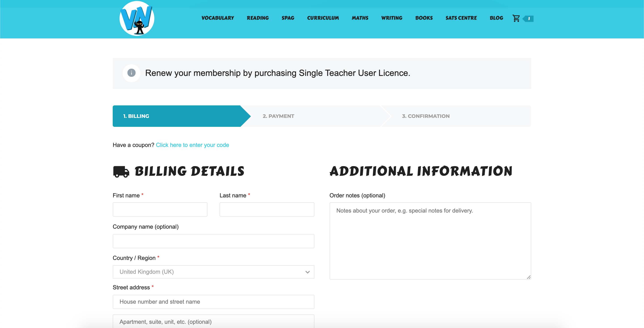Screen dimensions: 644x328
Task: Focus the House number and street name field
Action: (213, 302)
